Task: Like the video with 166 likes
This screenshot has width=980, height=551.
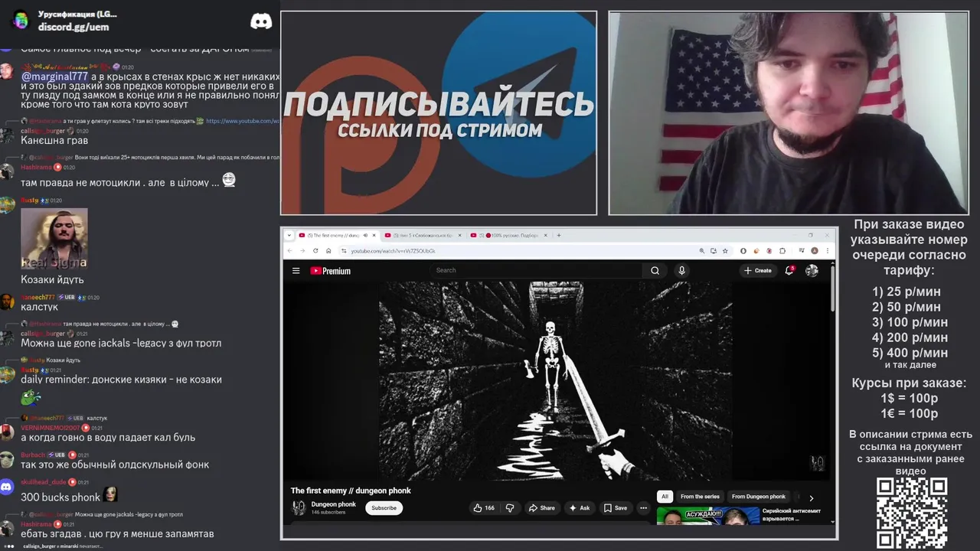Action: (483, 507)
